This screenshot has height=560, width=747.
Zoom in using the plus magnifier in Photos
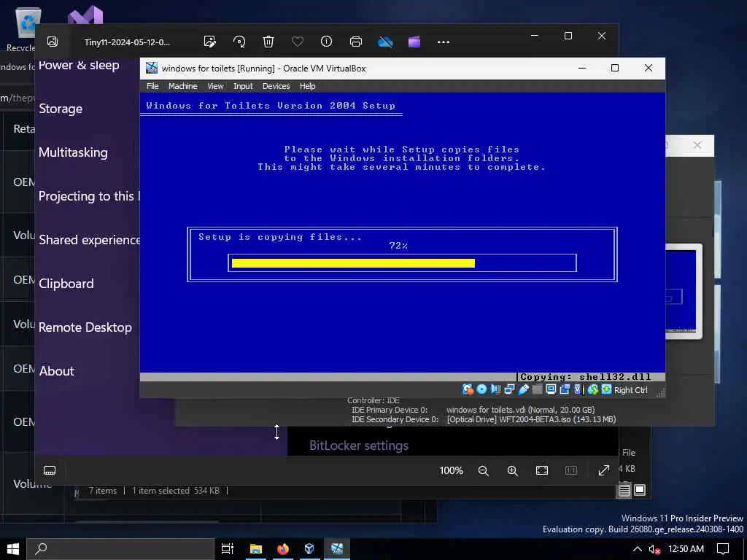[x=513, y=470]
